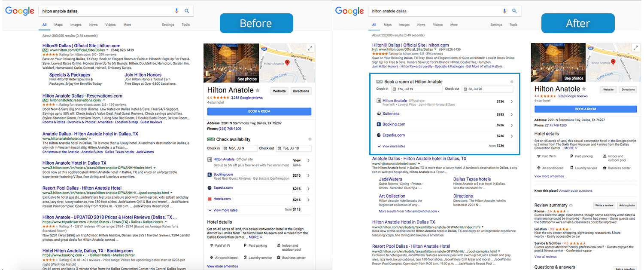Open 3,283 Google reviews link
Screen dimensions: 644x270
click(247, 98)
